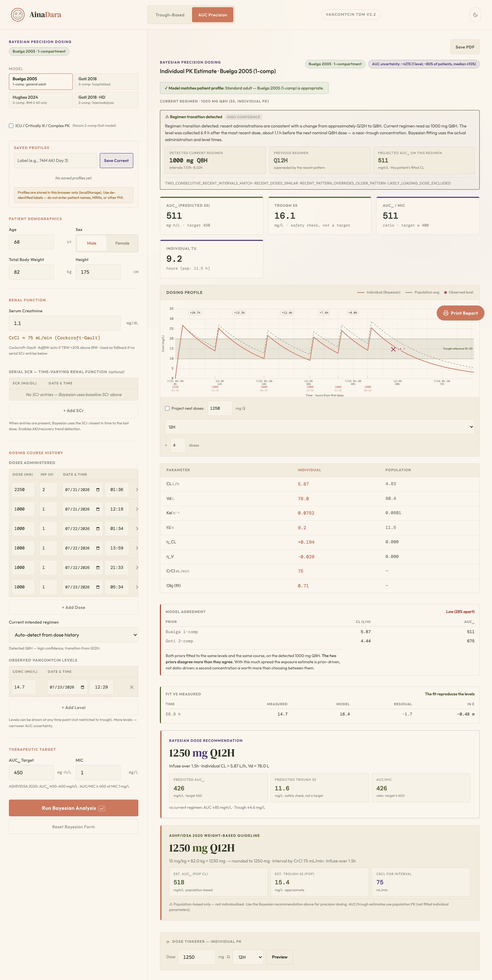Check the Project next doses box
This screenshot has height=980, width=492.
[167, 408]
